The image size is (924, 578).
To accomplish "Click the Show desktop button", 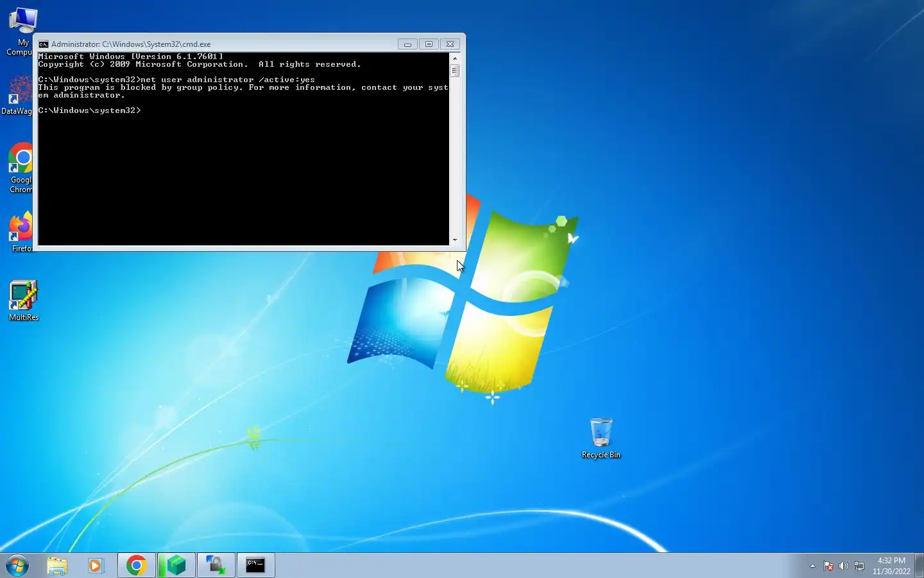I will [919, 565].
